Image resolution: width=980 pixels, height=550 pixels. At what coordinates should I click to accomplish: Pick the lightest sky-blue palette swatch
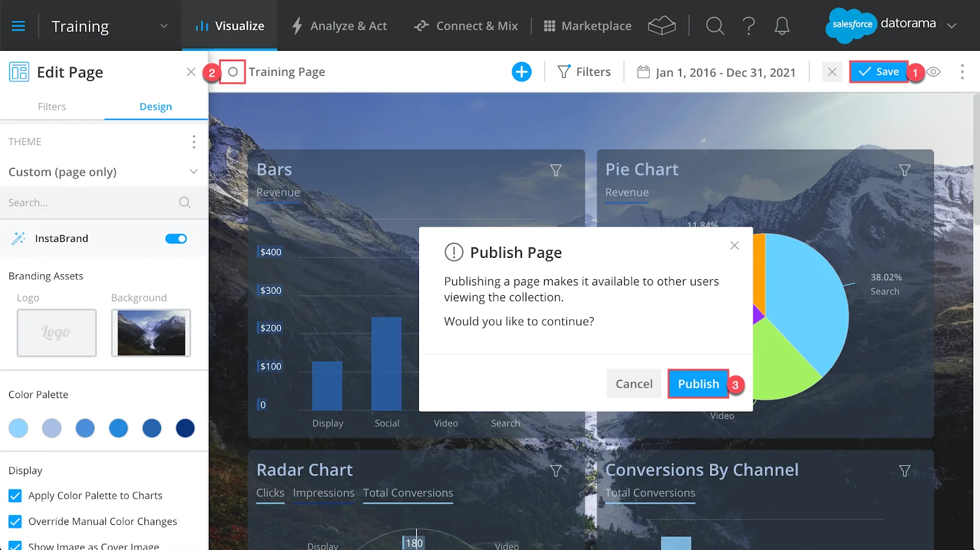18,428
